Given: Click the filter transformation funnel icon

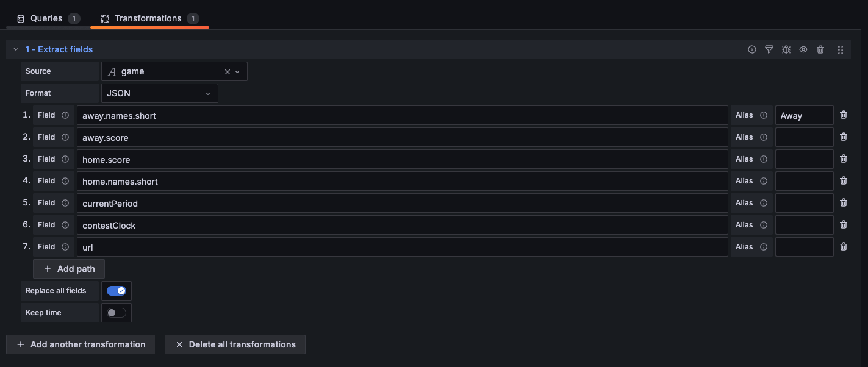Looking at the screenshot, I should [x=769, y=49].
